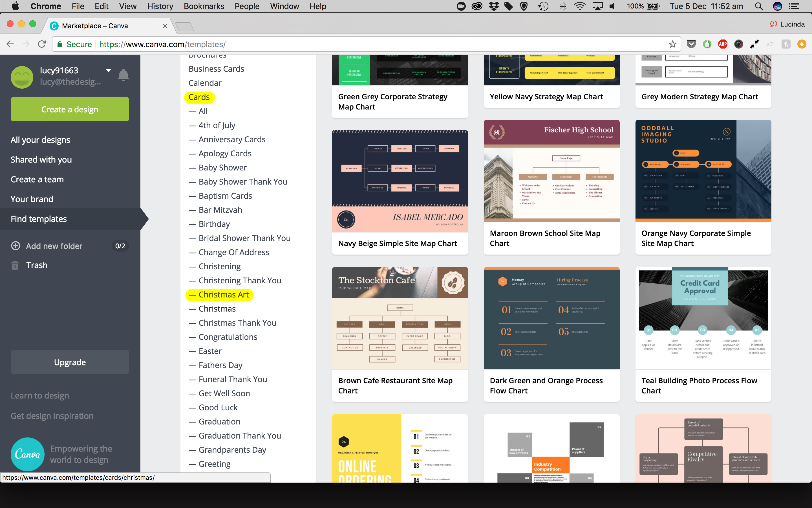Open Spotlight search magnifier icon

[759, 6]
